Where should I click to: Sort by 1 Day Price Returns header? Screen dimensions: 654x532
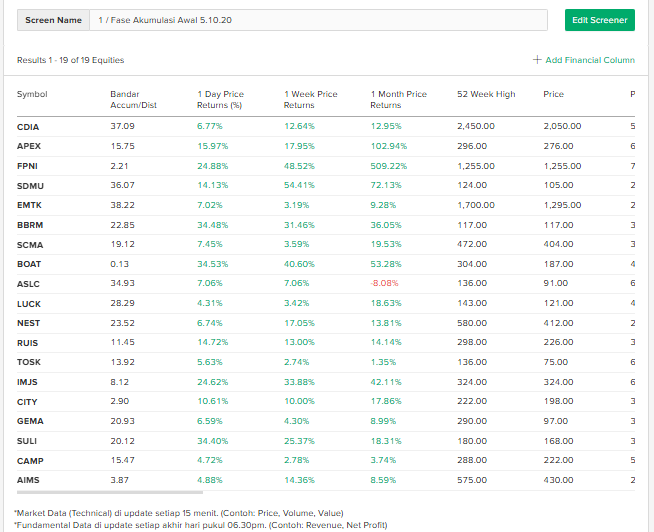[220, 99]
